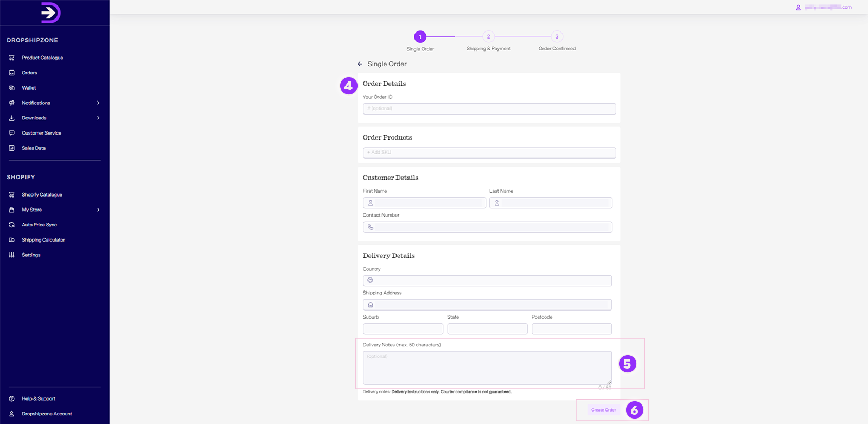
Task: Click the Sales Data chart icon
Action: point(11,148)
